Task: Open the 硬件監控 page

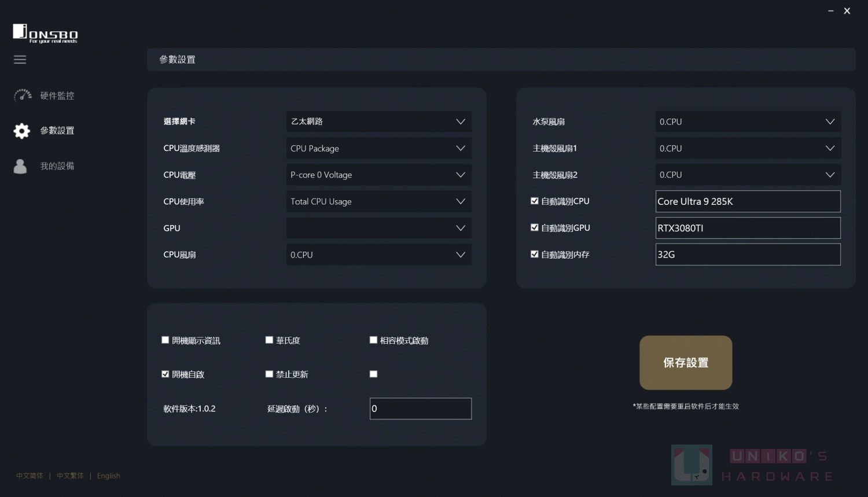Action: point(57,96)
